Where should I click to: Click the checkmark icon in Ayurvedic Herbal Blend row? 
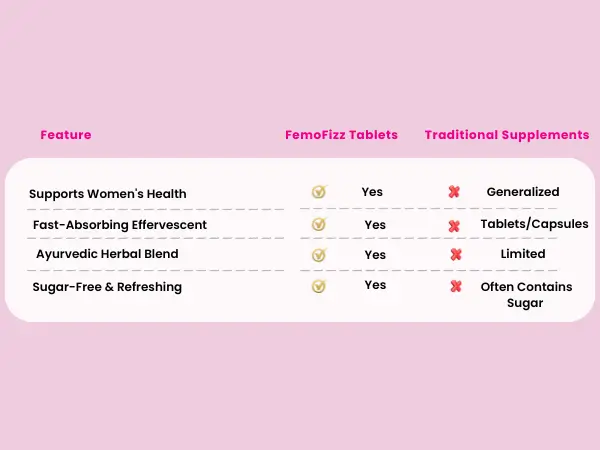pyautogui.click(x=319, y=255)
